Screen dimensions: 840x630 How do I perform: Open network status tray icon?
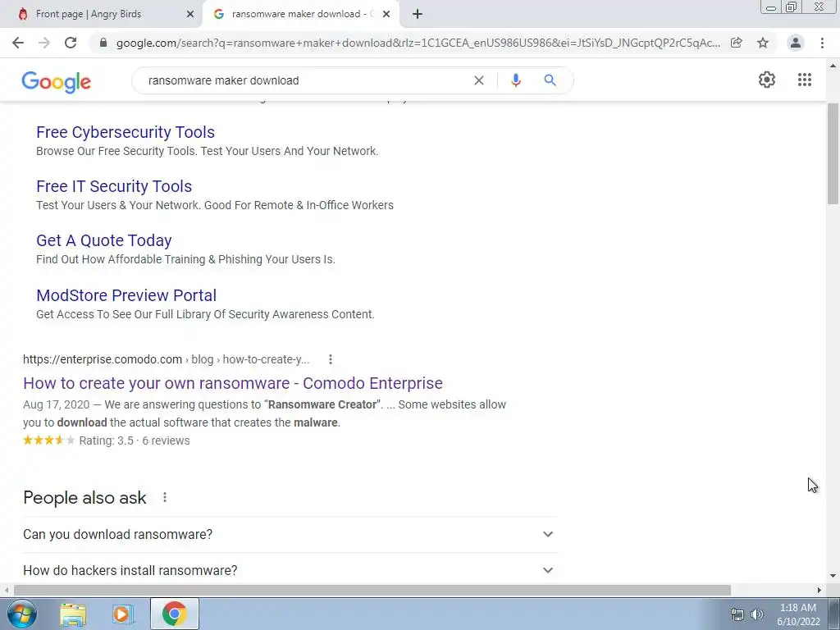click(737, 615)
